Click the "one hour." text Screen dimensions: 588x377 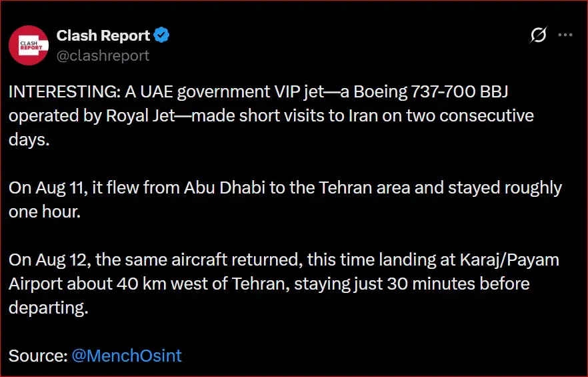click(x=45, y=212)
